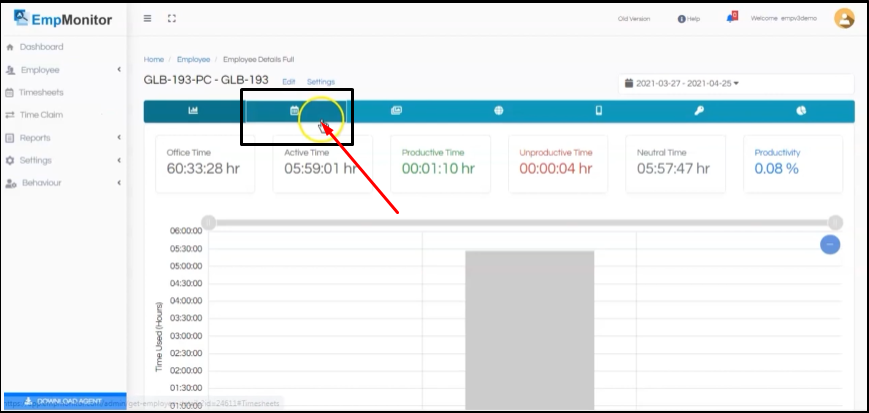Open the mobile phone app tab
Screen dimensions: 869x413
coord(599,111)
